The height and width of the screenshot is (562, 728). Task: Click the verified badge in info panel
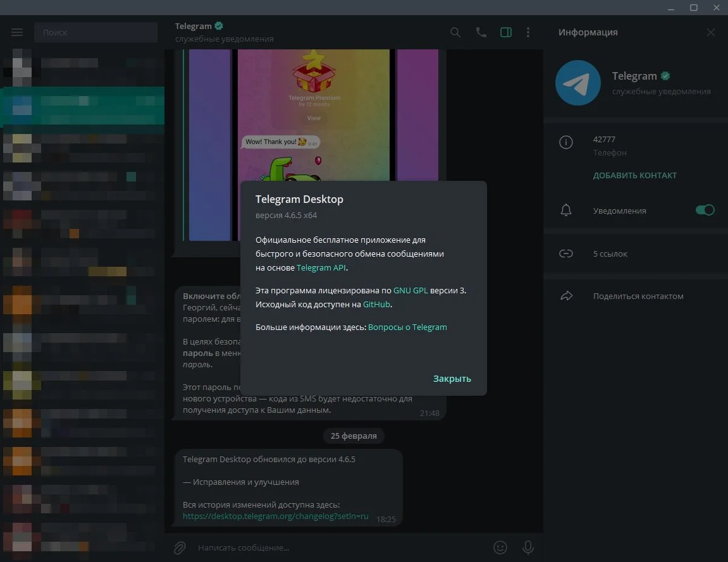(x=665, y=76)
